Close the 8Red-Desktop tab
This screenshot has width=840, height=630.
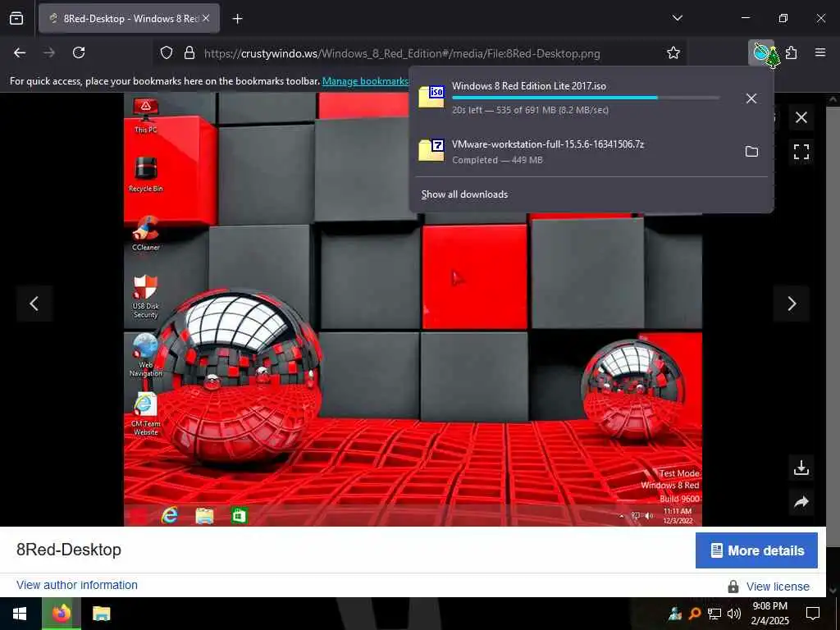pyautogui.click(x=206, y=18)
